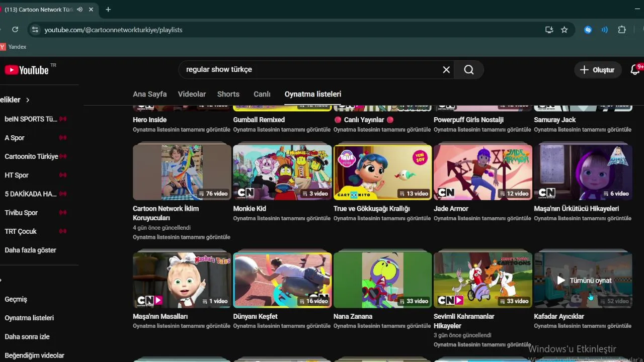Click the magnifier search button
The width and height of the screenshot is (644, 362).
(469, 70)
